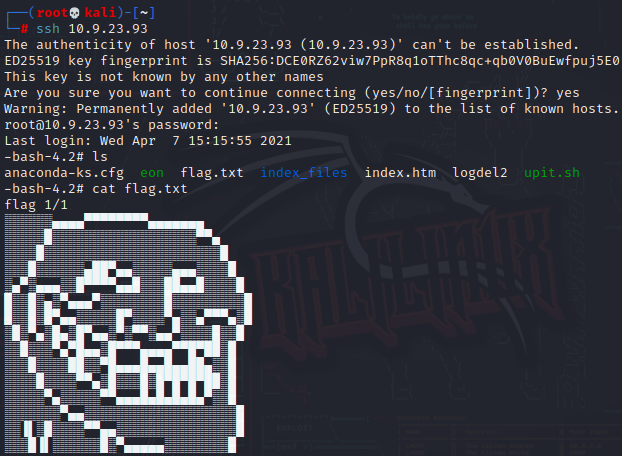Click the IP address after the ssh command
The image size is (622, 456).
click(108, 29)
